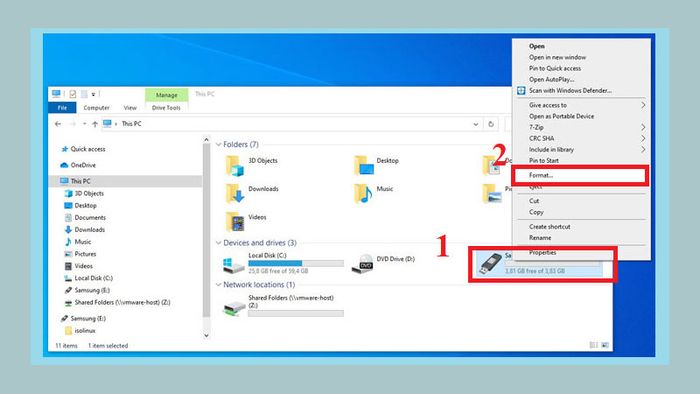Switch to large icons view in status bar

(x=605, y=345)
